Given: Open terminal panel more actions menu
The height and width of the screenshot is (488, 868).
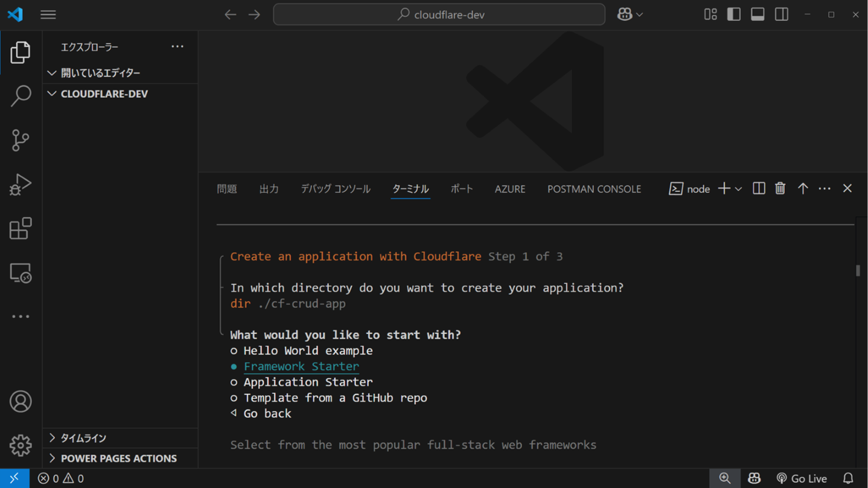Looking at the screenshot, I should [825, 188].
